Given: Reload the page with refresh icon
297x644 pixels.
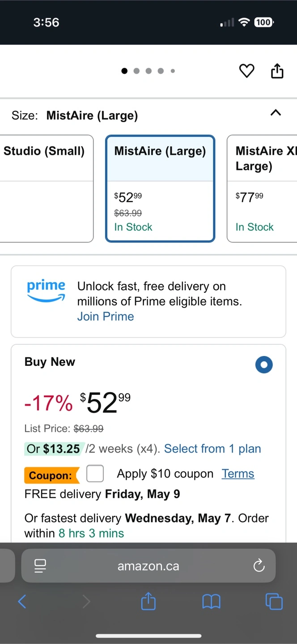Looking at the screenshot, I should tap(259, 566).
